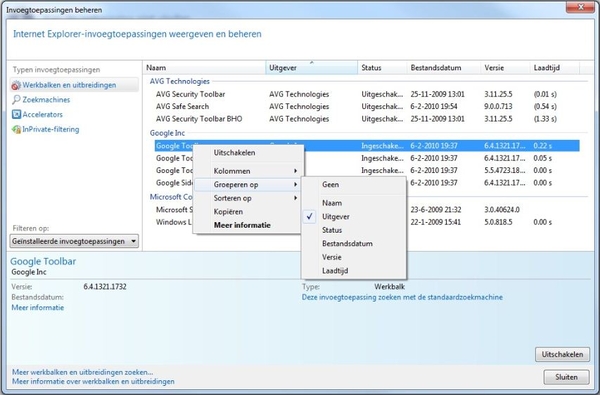Select Uitgever checked grouping option
This screenshot has width=600, height=395.
[x=336, y=217]
